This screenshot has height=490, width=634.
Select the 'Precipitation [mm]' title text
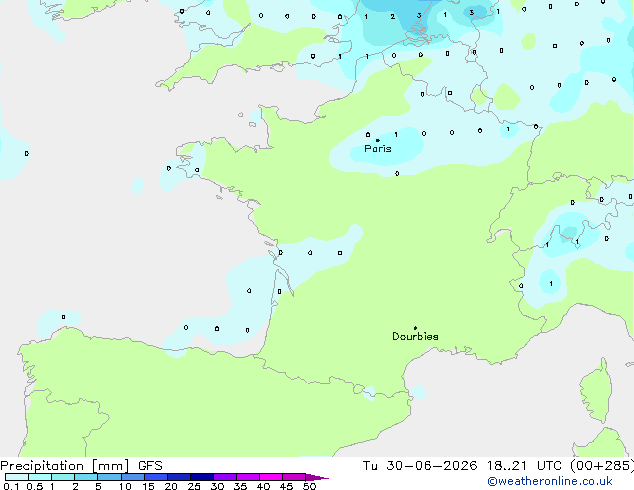pos(65,466)
